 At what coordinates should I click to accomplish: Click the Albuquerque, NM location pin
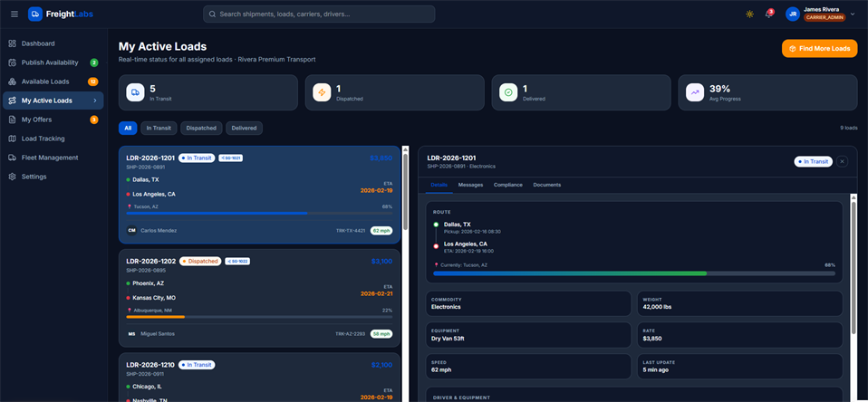pos(129,311)
